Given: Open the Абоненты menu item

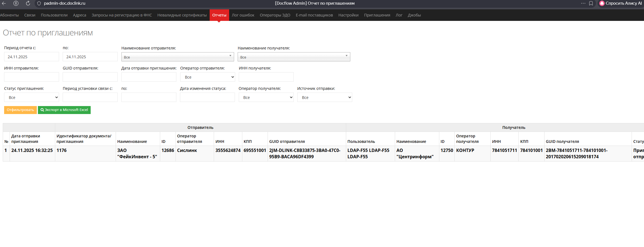Looking at the screenshot, I should 9,15.
